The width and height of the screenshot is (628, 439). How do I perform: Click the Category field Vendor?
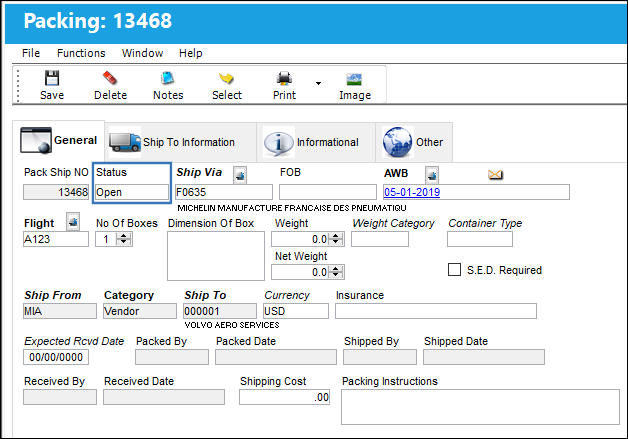(x=140, y=311)
